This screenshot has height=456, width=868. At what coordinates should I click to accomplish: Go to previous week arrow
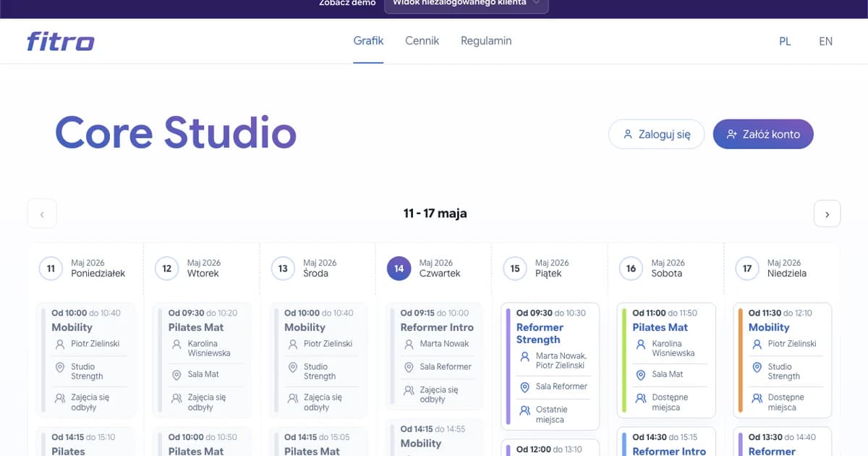pyautogui.click(x=42, y=214)
